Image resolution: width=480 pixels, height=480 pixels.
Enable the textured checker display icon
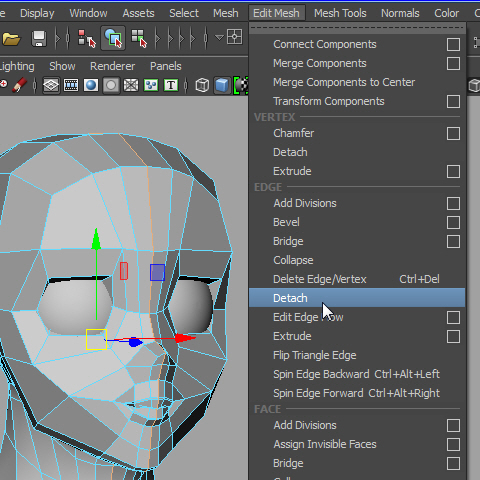(241, 85)
